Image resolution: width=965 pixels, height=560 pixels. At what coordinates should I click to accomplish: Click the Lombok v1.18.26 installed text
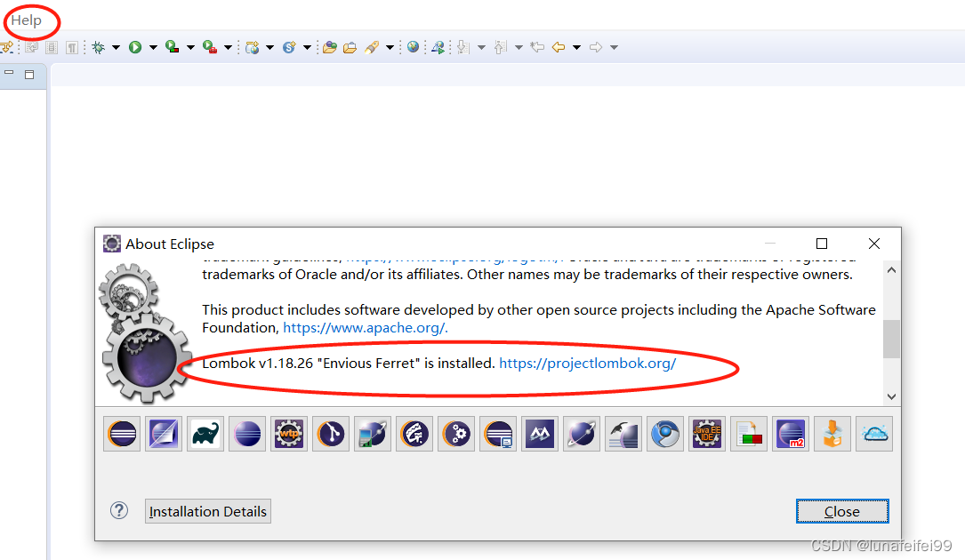pyautogui.click(x=349, y=364)
